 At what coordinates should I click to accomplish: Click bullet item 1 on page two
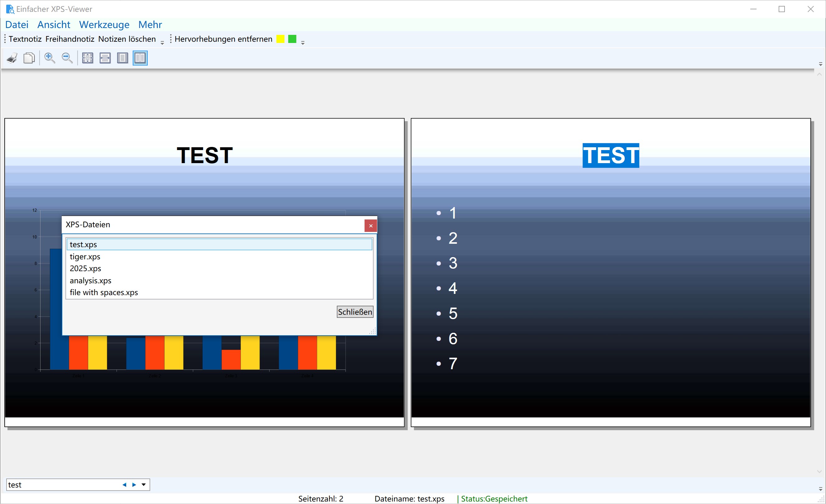(453, 213)
